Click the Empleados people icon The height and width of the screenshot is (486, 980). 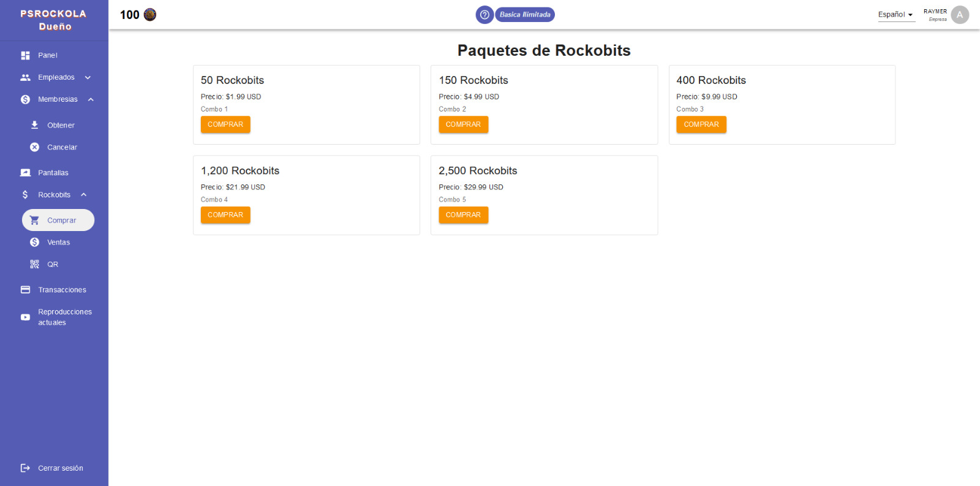pyautogui.click(x=25, y=77)
